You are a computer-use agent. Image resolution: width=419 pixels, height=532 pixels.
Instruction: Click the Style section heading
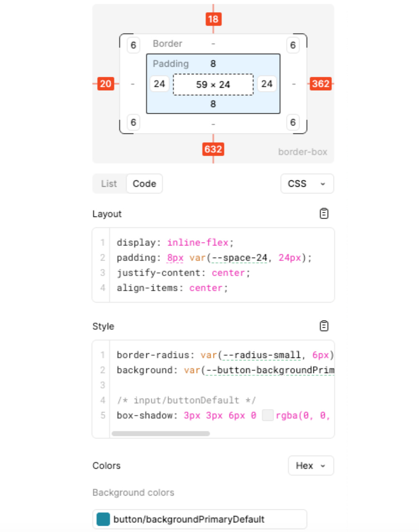103,326
